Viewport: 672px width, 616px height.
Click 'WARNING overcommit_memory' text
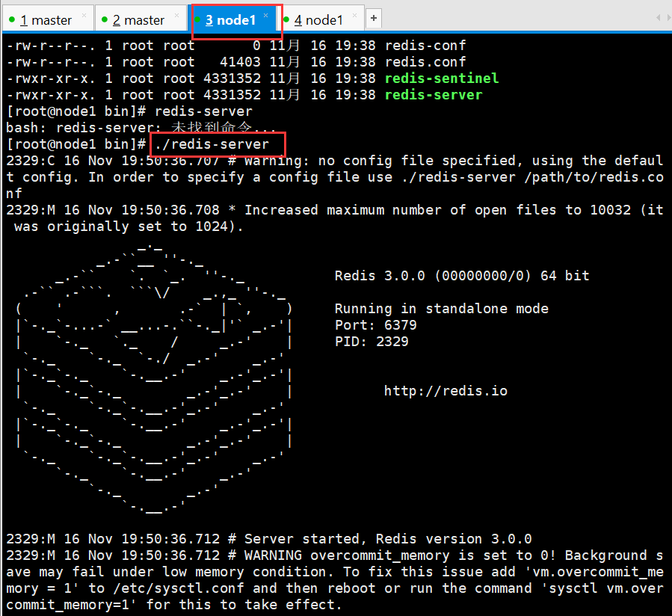(347, 555)
